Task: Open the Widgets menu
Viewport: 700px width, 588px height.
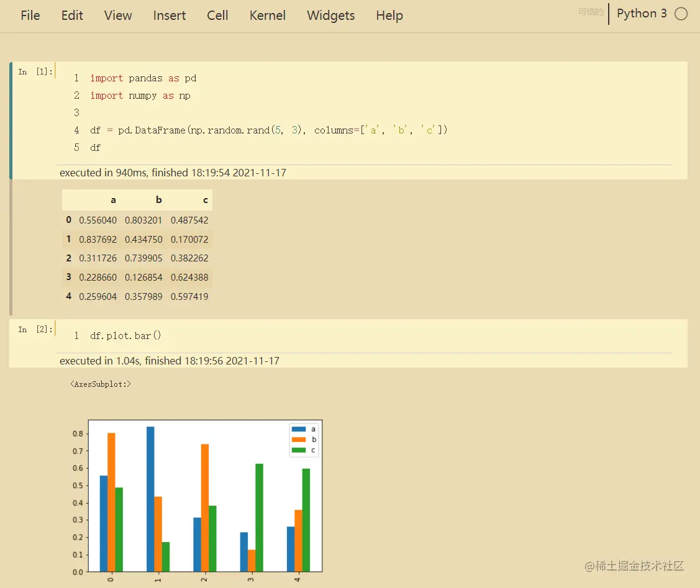Action: [331, 16]
